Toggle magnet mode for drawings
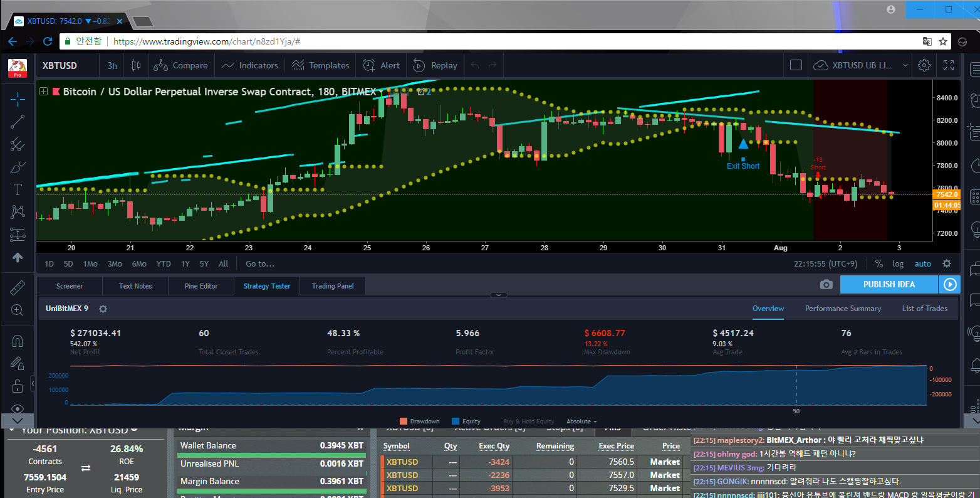Screen dimensions: 980x498 (18, 341)
